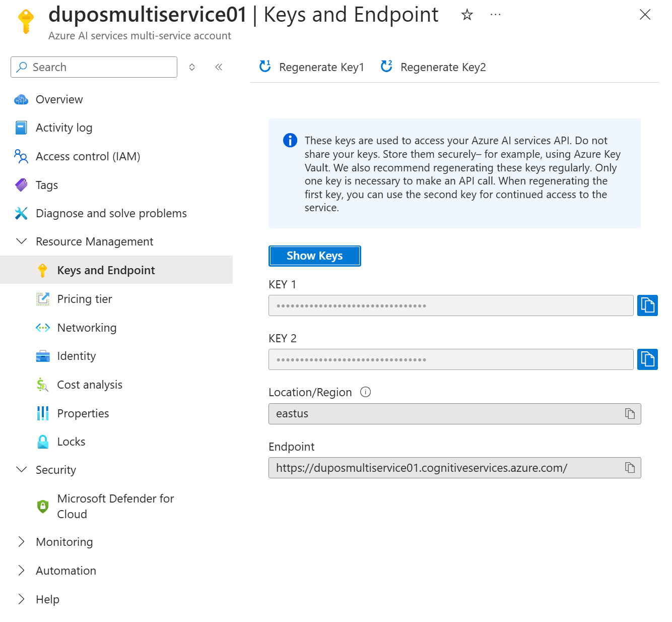The width and height of the screenshot is (672, 622).
Task: Expand the Monitoring section
Action: pos(22,542)
